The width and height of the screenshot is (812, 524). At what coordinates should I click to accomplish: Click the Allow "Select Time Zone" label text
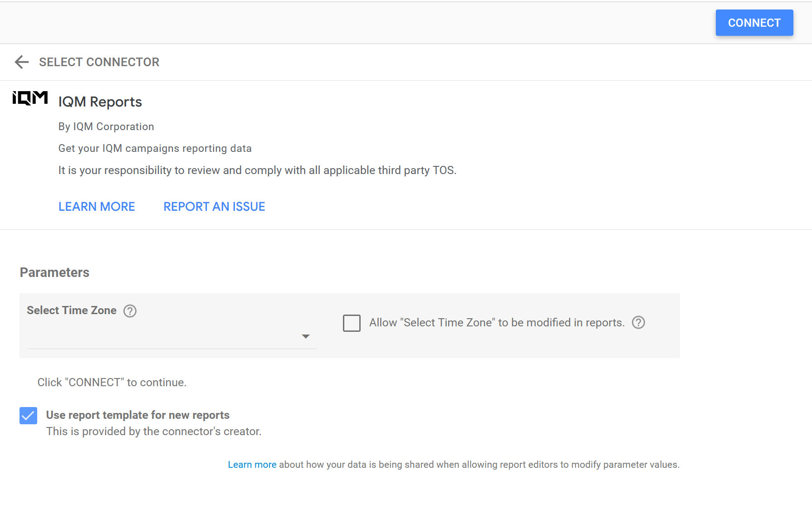coord(497,322)
